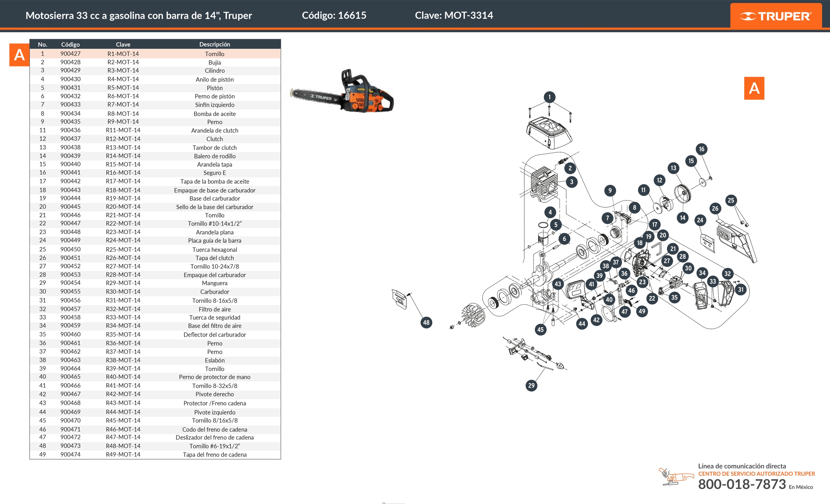830x504 pixels.
Task: Click 'Línea de comunicación directa' text
Action: [742, 466]
